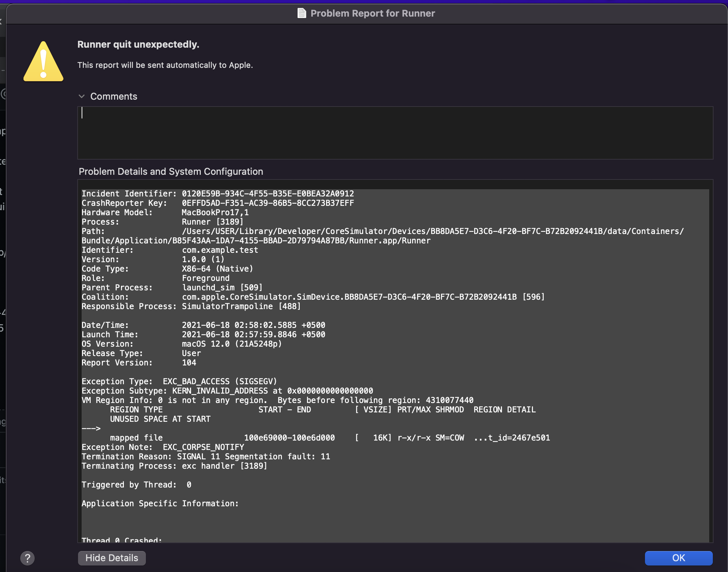Click the document icon beside the dialog title

tap(302, 13)
